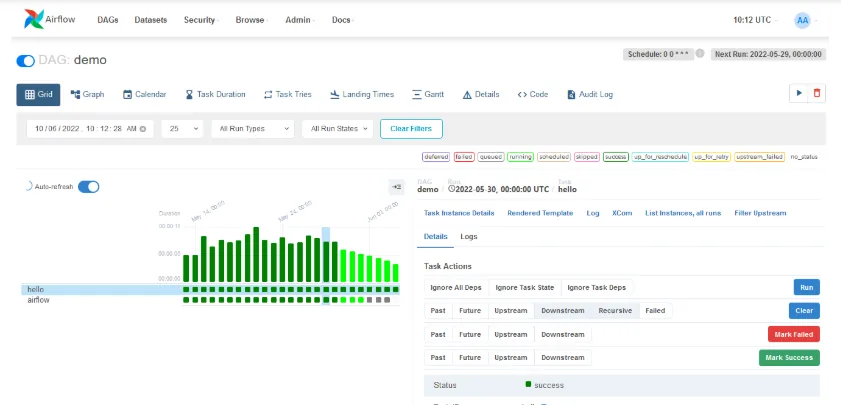
Task: Go to the DAGs page
Action: tap(108, 20)
